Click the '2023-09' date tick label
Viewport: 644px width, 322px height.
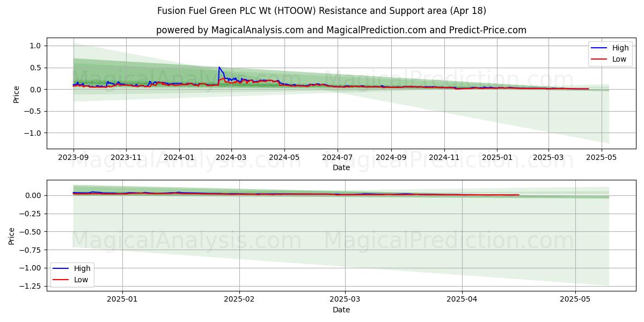coord(74,157)
